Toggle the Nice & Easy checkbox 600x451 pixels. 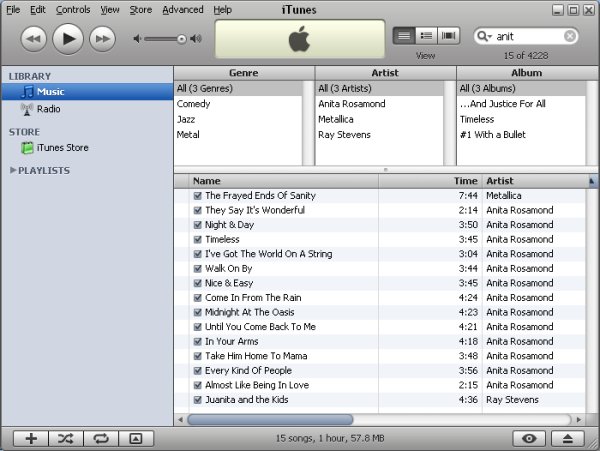click(197, 283)
